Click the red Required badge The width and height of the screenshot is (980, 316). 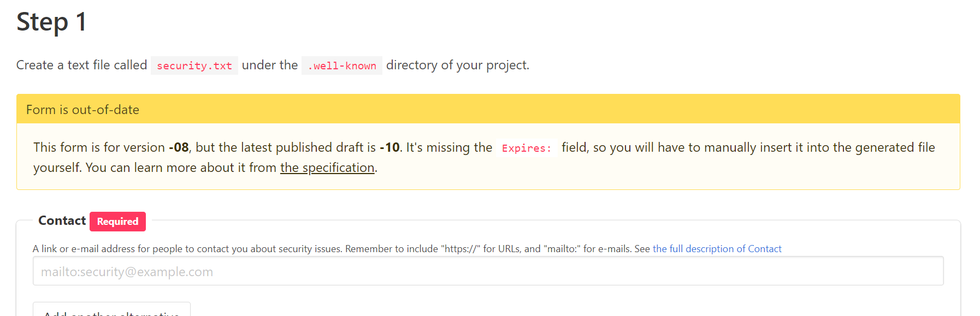[117, 222]
